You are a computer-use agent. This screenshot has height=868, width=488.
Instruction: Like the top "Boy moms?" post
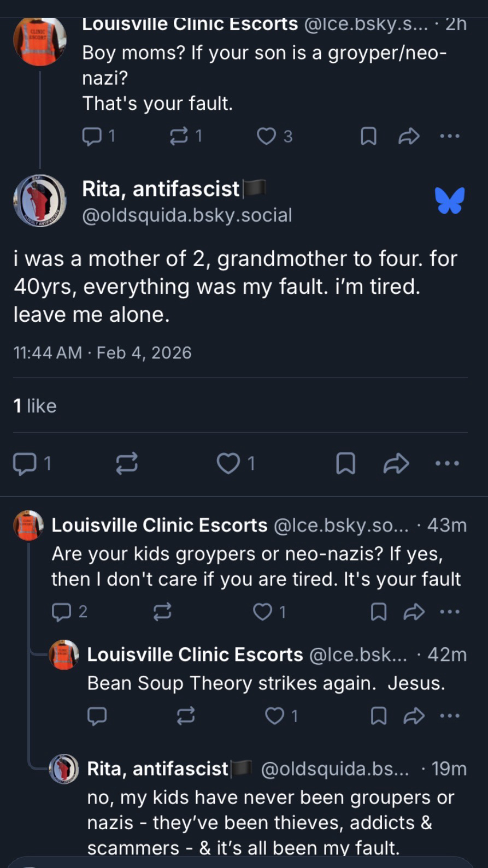pos(267,136)
